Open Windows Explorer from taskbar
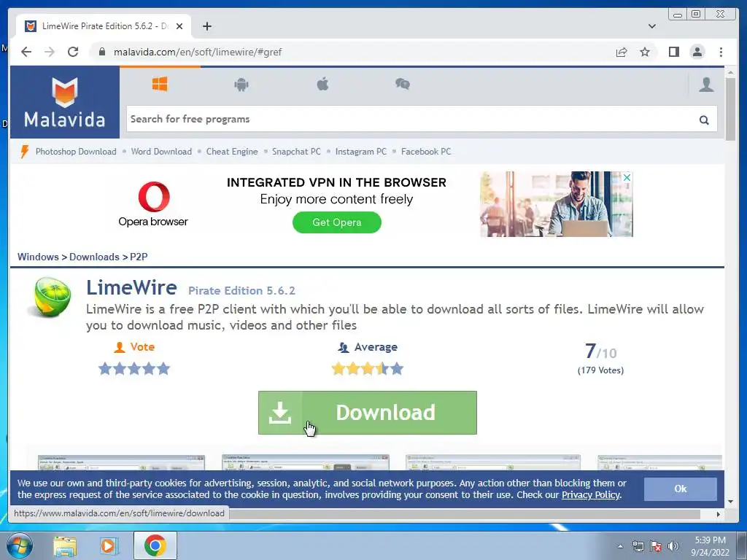Screen dimensions: 747x560 (x=65, y=545)
